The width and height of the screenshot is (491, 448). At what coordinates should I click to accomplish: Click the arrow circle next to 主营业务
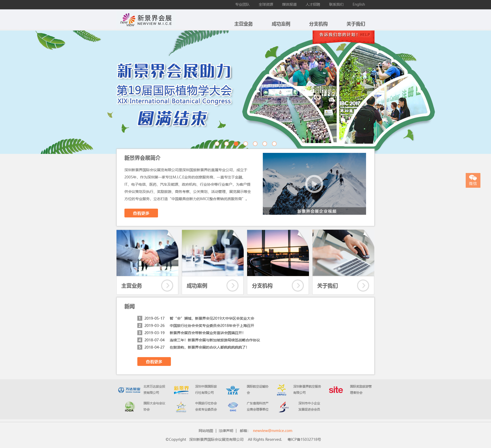pos(167,286)
